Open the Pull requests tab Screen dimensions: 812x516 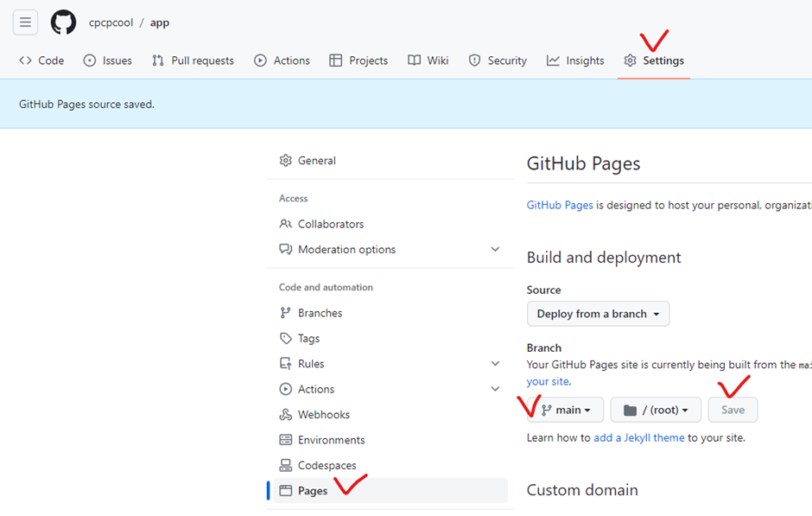click(193, 61)
